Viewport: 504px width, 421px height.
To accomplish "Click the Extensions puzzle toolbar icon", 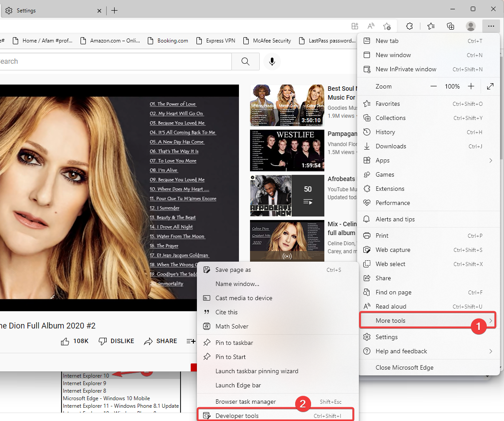I will tap(409, 26).
